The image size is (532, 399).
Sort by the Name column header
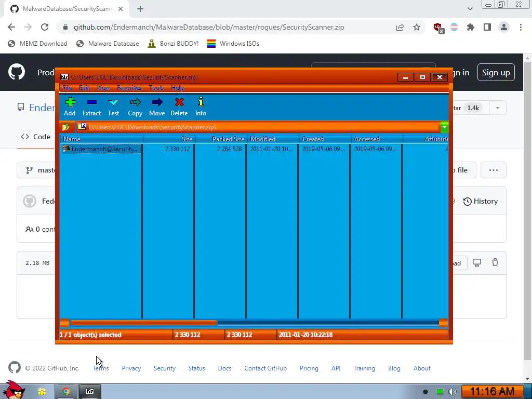tap(102, 139)
